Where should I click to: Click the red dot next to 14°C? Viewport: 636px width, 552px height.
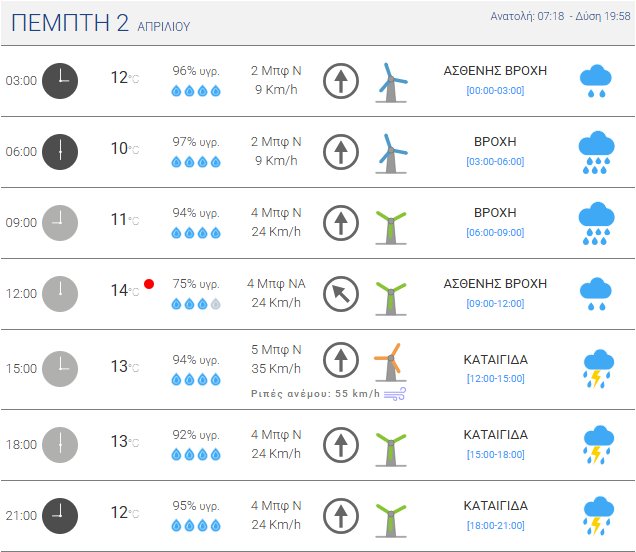click(x=149, y=285)
